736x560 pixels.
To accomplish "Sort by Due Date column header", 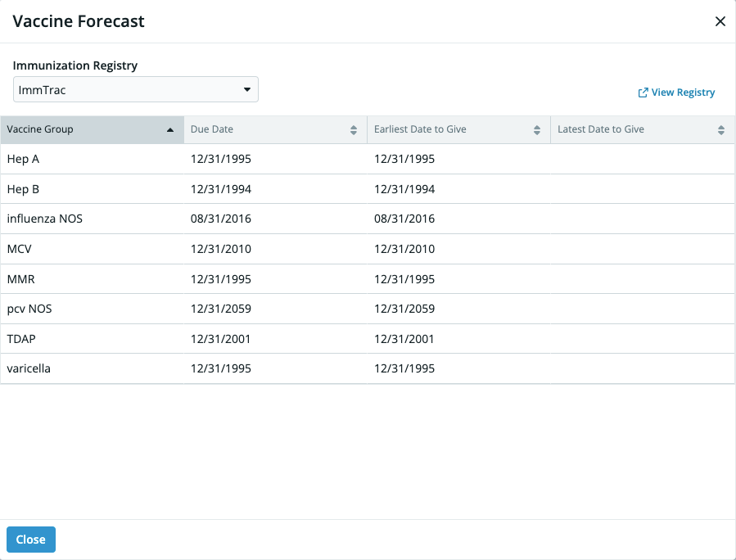I will (212, 129).
